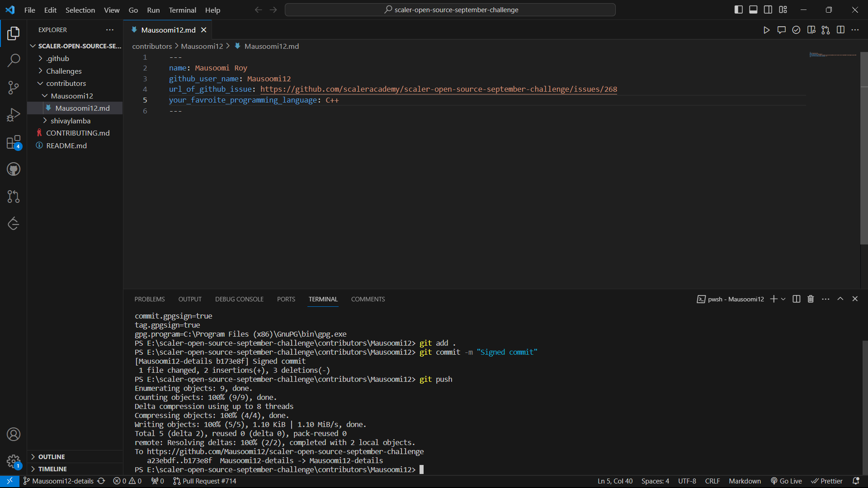
Task: Open the Source Control view
Action: point(14,88)
